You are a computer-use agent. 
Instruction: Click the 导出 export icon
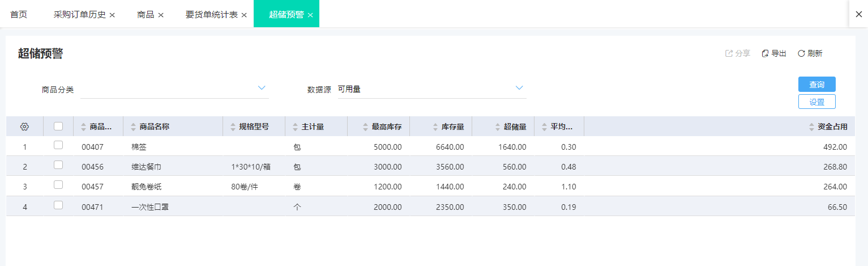pyautogui.click(x=766, y=53)
